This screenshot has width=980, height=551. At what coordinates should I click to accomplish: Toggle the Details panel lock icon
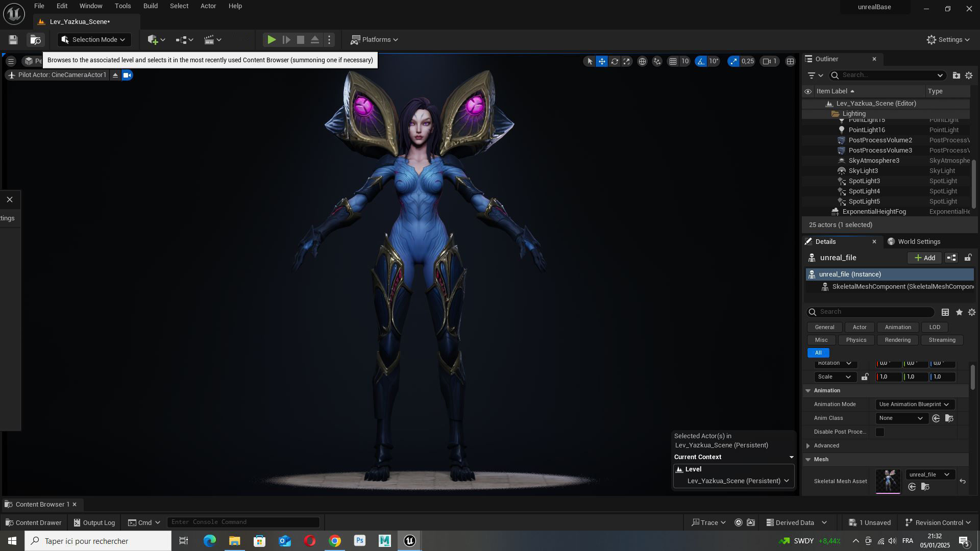[968, 258]
